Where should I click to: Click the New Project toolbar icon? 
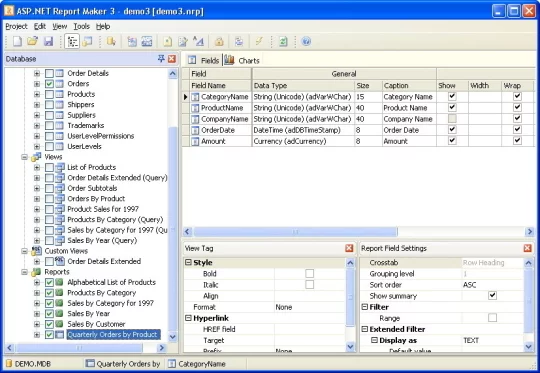(17, 41)
